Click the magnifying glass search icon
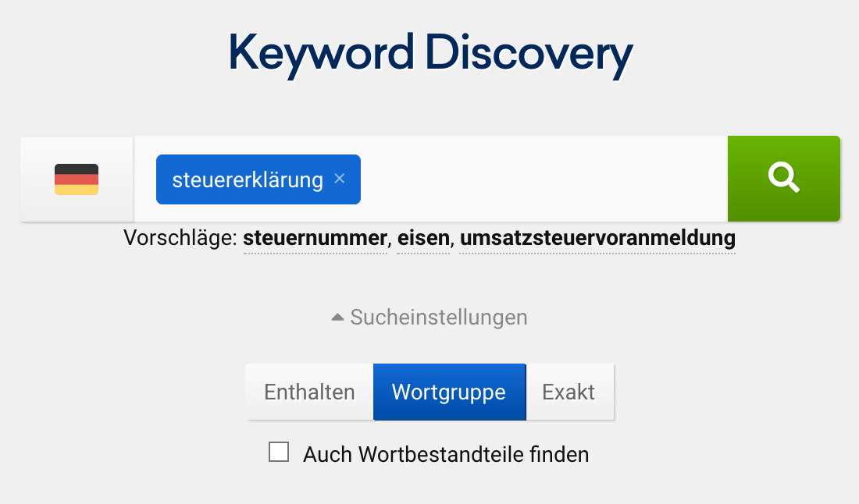The width and height of the screenshot is (859, 504). tap(783, 179)
